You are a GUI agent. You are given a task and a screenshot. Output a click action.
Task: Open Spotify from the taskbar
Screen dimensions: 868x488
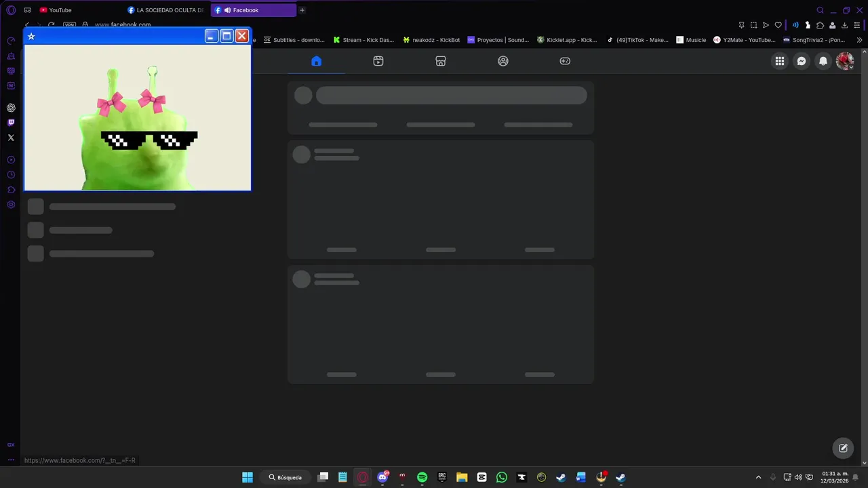(422, 477)
